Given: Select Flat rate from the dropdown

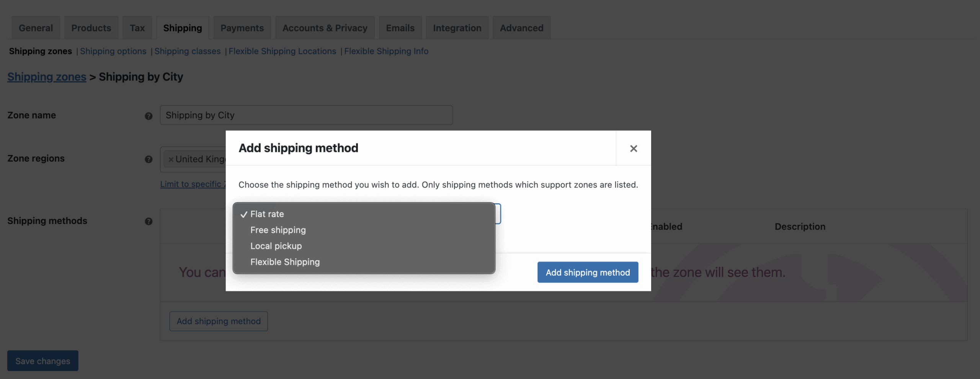Looking at the screenshot, I should click(x=267, y=214).
